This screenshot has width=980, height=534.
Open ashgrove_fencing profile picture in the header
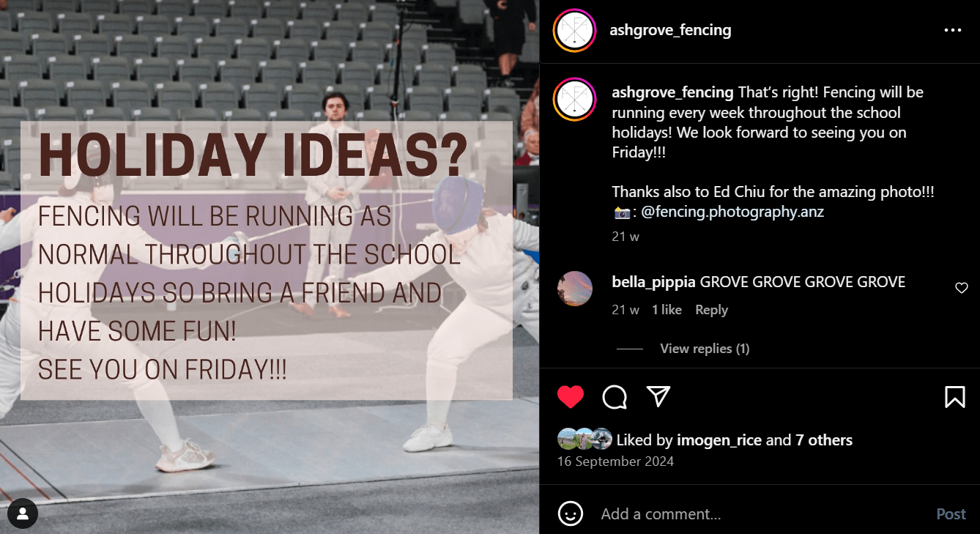[575, 31]
